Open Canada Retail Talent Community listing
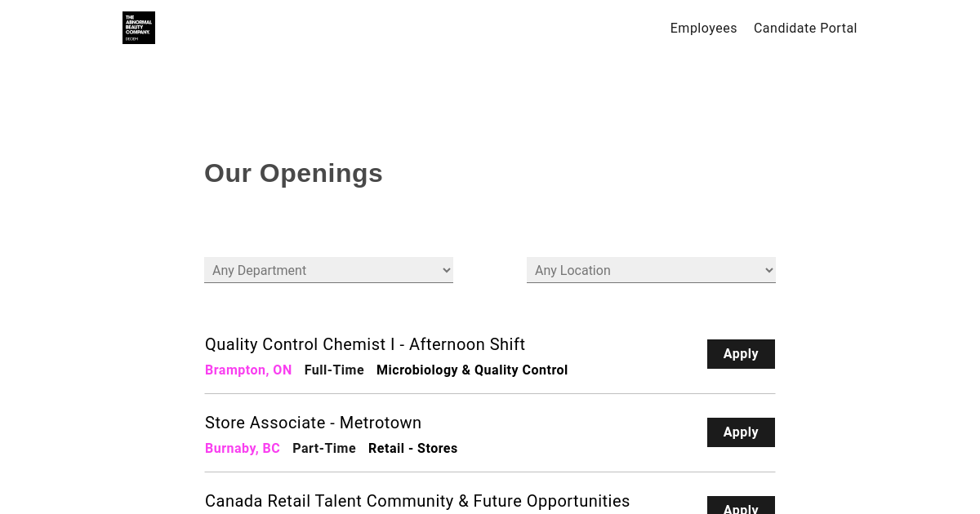Screen dimensions: 980x514 click(x=417, y=501)
